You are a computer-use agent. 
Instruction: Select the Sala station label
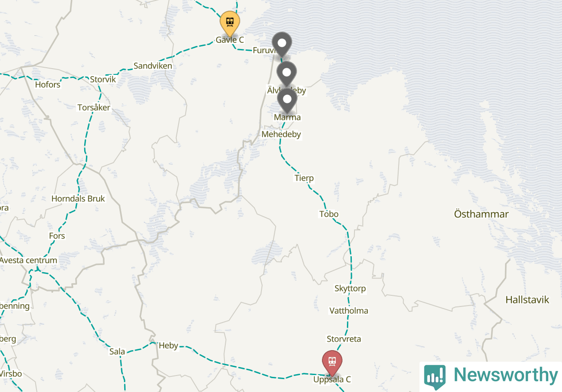117,351
